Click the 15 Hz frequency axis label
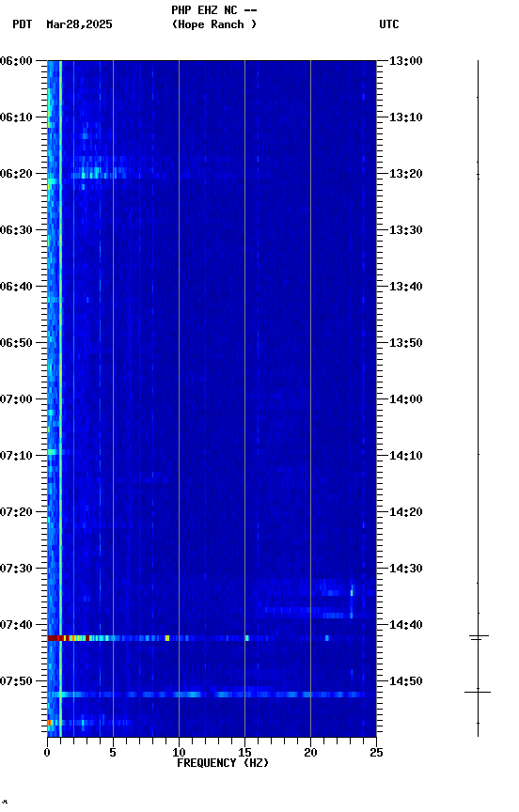The width and height of the screenshot is (519, 812). (x=244, y=753)
